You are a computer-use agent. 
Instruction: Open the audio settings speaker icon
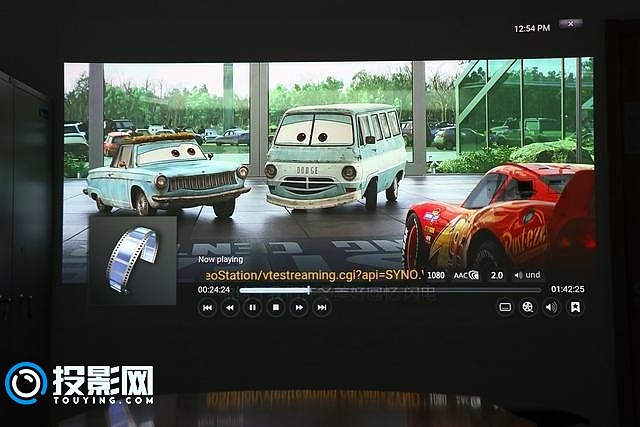click(x=551, y=307)
